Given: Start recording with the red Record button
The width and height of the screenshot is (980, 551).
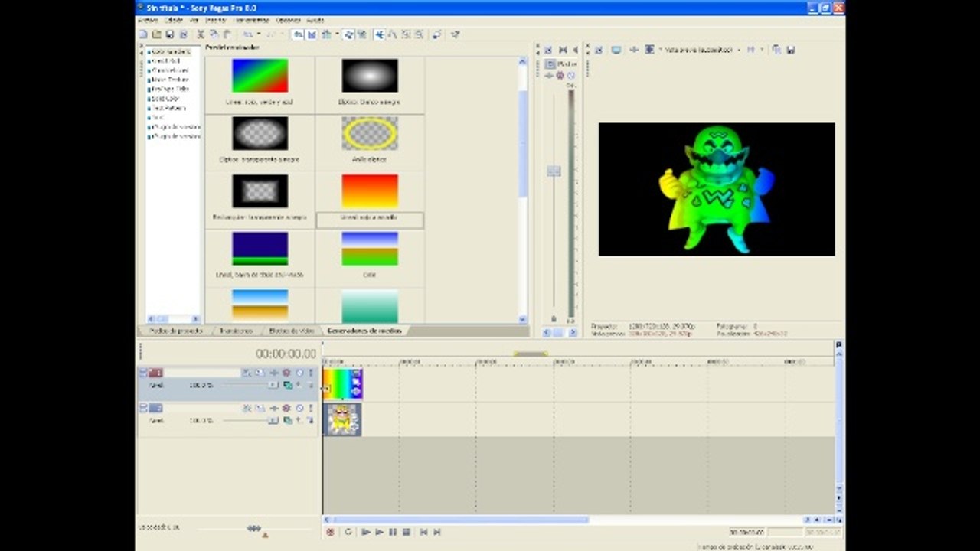Looking at the screenshot, I should [330, 532].
